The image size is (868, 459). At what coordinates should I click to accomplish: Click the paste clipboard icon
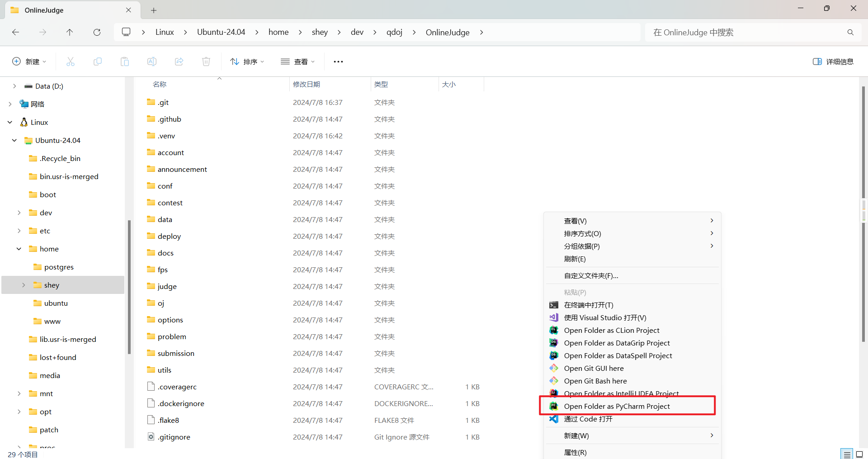(125, 62)
